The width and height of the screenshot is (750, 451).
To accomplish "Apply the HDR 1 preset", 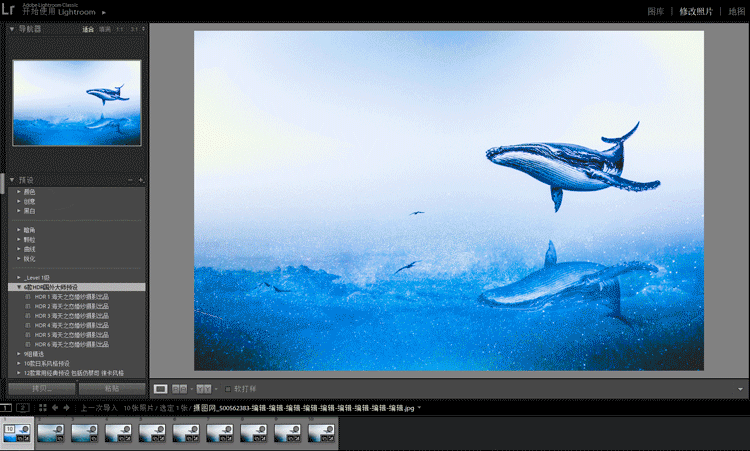I will (71, 297).
